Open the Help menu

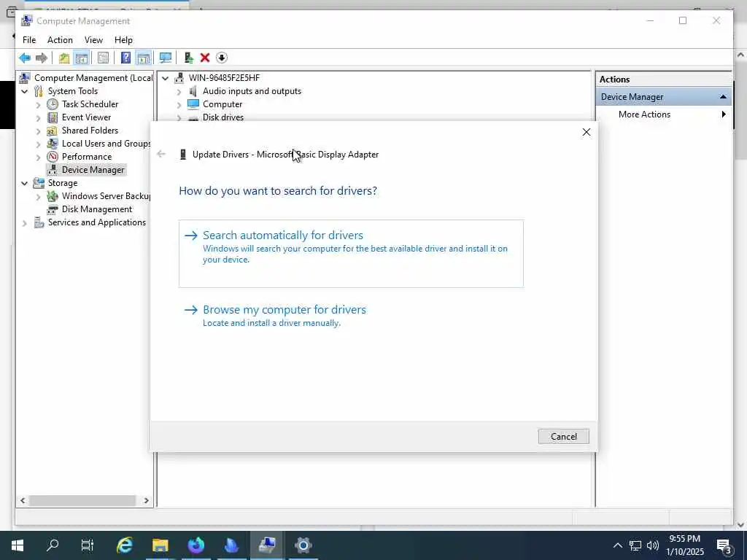[123, 40]
